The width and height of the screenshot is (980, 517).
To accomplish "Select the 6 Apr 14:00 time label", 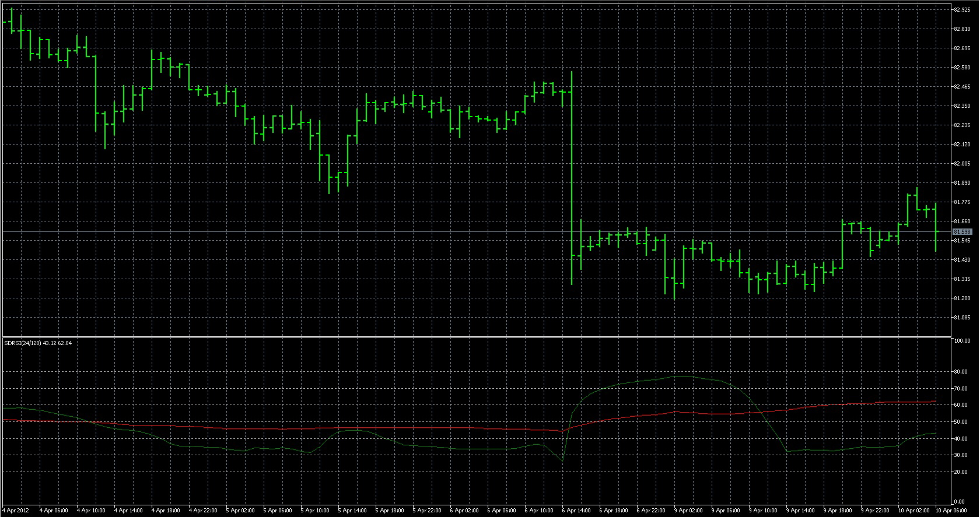I will (576, 511).
